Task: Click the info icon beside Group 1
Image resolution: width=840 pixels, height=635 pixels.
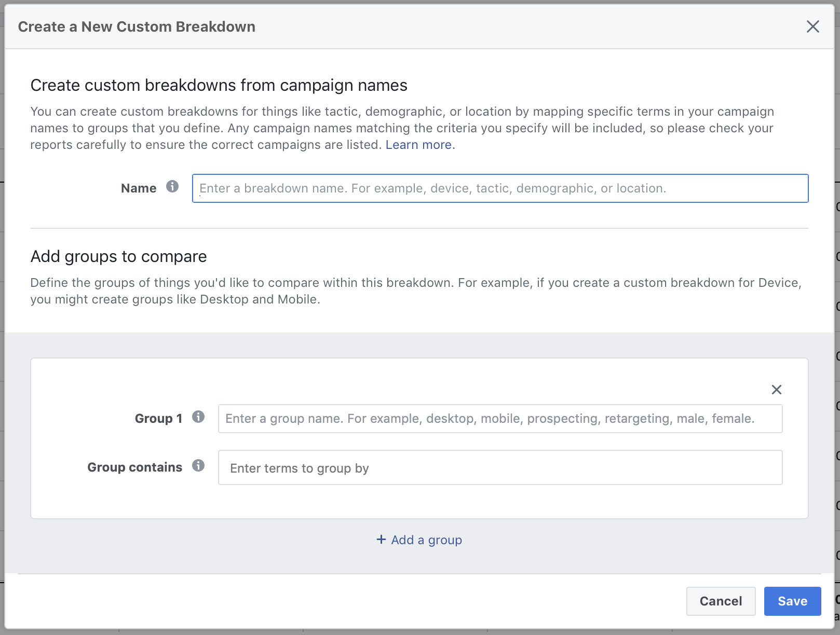Action: (x=198, y=417)
